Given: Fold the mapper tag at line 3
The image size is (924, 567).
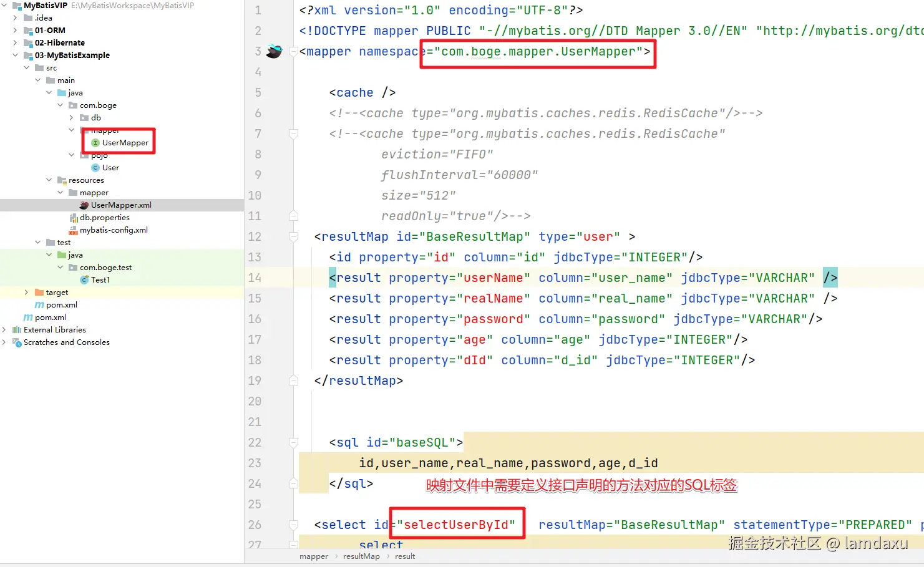Looking at the screenshot, I should (293, 52).
